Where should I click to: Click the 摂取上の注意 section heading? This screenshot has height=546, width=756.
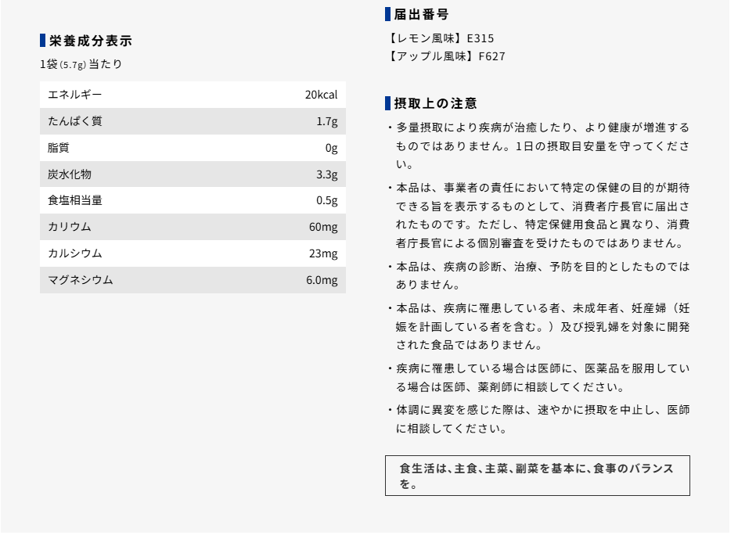coord(435,103)
